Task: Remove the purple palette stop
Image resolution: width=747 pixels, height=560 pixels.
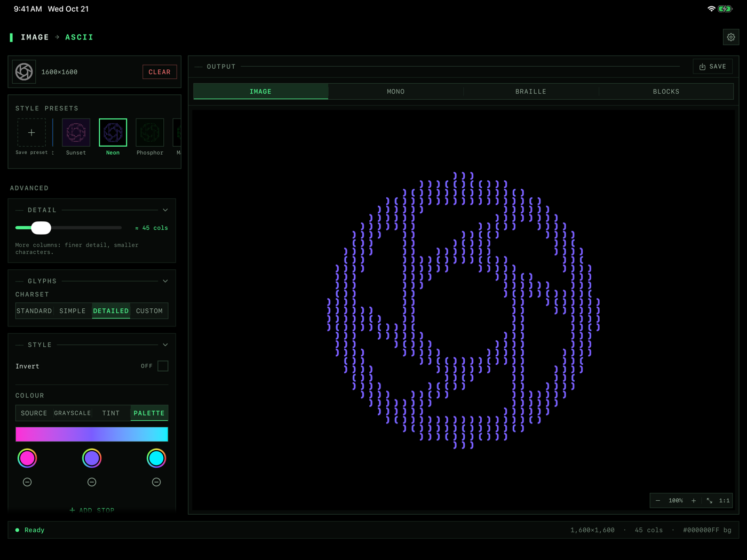Action: click(x=92, y=482)
